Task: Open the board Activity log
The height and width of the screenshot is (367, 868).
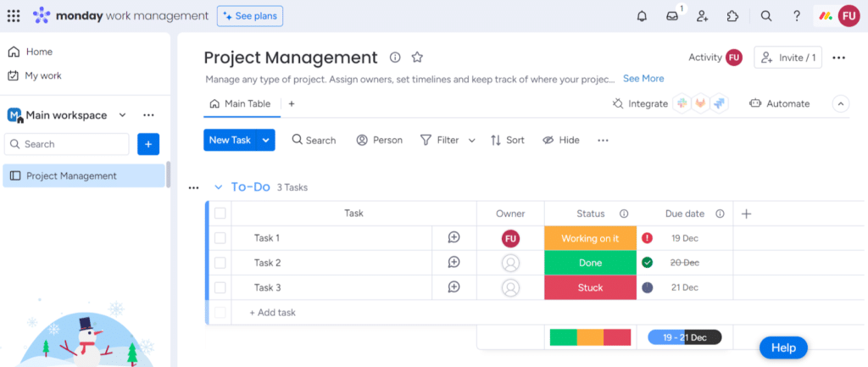Action: point(715,58)
